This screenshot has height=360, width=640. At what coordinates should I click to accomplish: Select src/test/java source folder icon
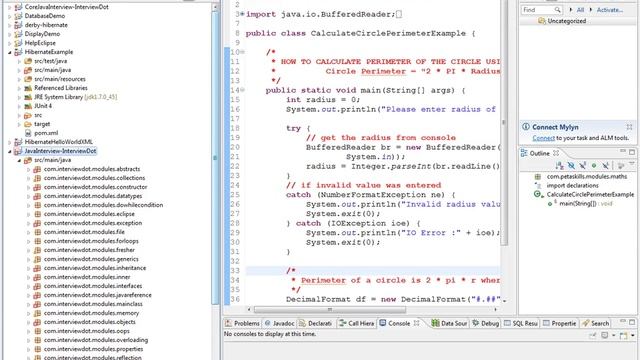[x=28, y=61]
